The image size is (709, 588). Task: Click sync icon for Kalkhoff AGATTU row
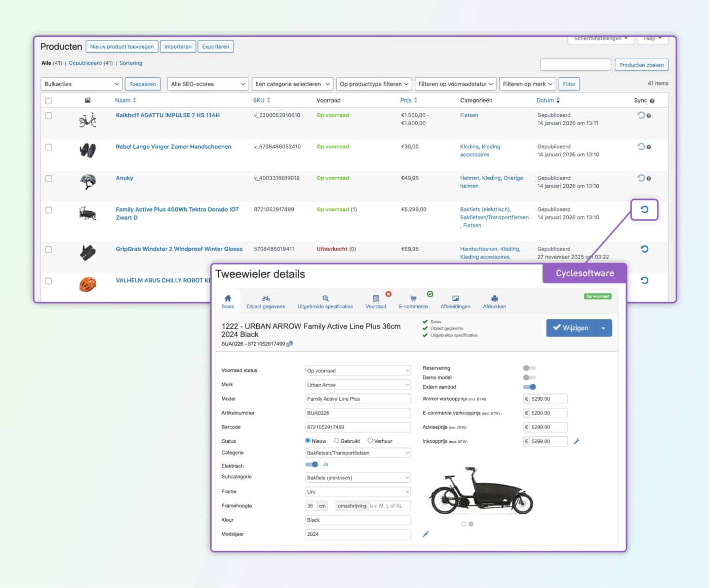(x=641, y=115)
